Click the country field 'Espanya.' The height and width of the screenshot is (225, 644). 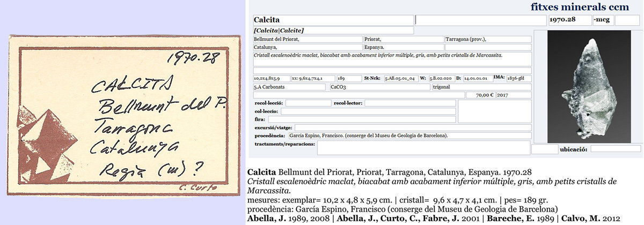pyautogui.click(x=404, y=47)
